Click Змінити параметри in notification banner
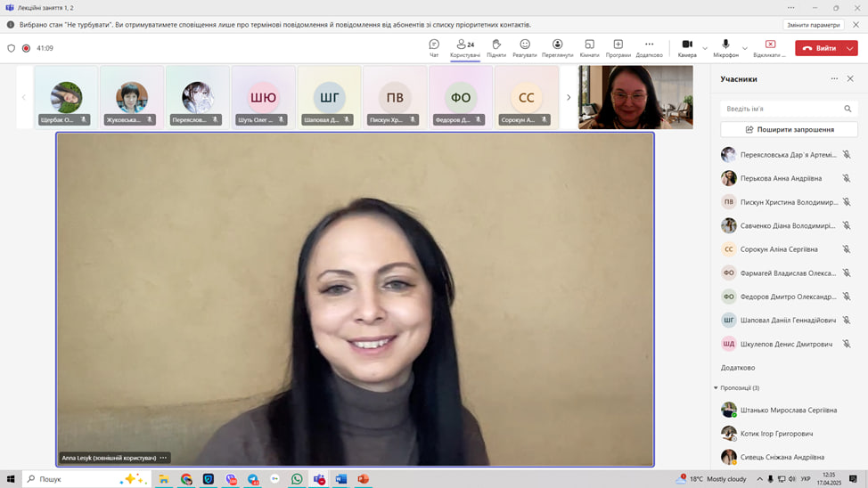This screenshot has width=868, height=488. [814, 25]
